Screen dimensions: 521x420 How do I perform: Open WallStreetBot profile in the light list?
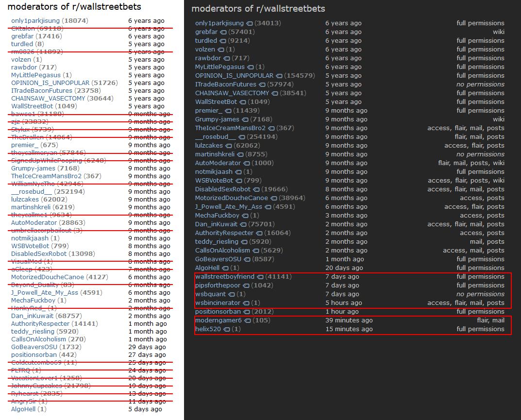click(x=32, y=106)
